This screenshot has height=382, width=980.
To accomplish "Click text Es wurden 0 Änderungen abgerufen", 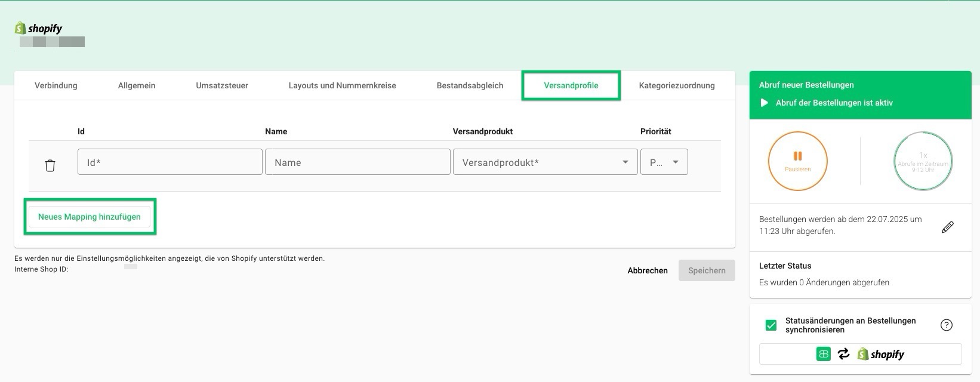I will [824, 282].
